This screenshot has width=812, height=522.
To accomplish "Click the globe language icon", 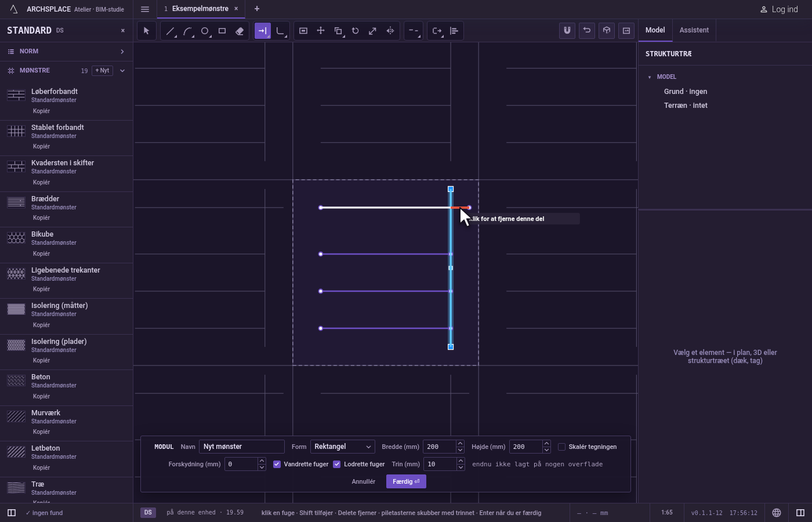I will pos(777,513).
